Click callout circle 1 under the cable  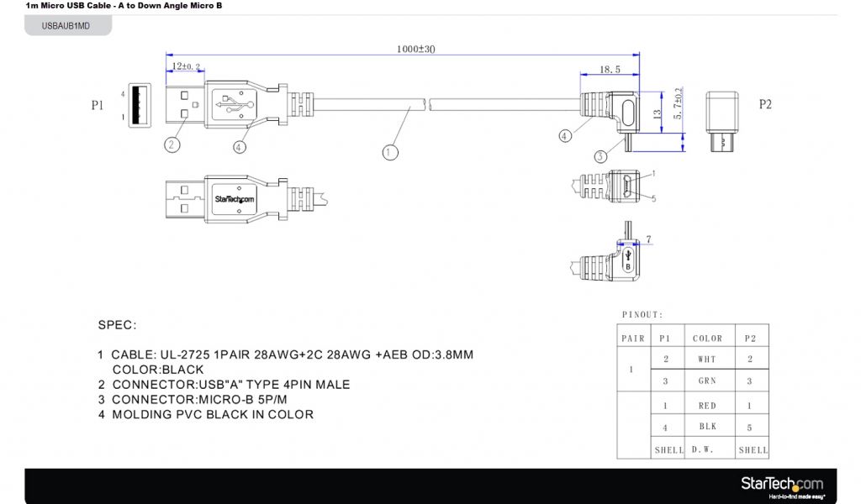(389, 152)
